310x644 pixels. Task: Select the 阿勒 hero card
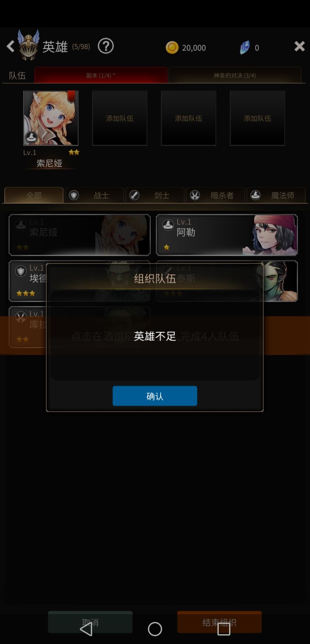click(x=227, y=235)
